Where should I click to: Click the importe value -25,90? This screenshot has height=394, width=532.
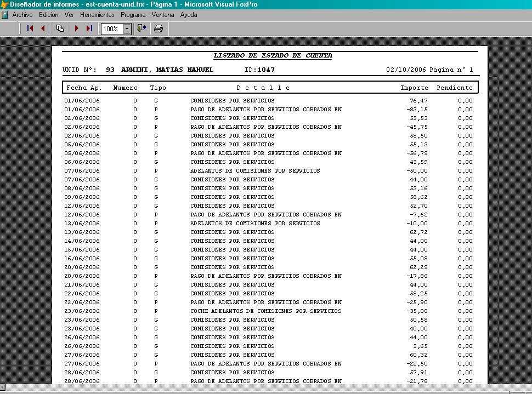point(417,302)
